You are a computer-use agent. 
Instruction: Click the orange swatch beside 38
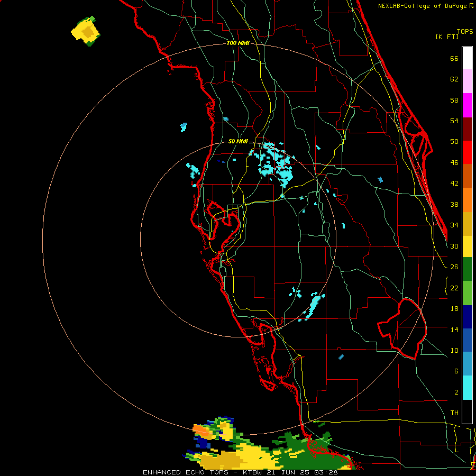(467, 199)
